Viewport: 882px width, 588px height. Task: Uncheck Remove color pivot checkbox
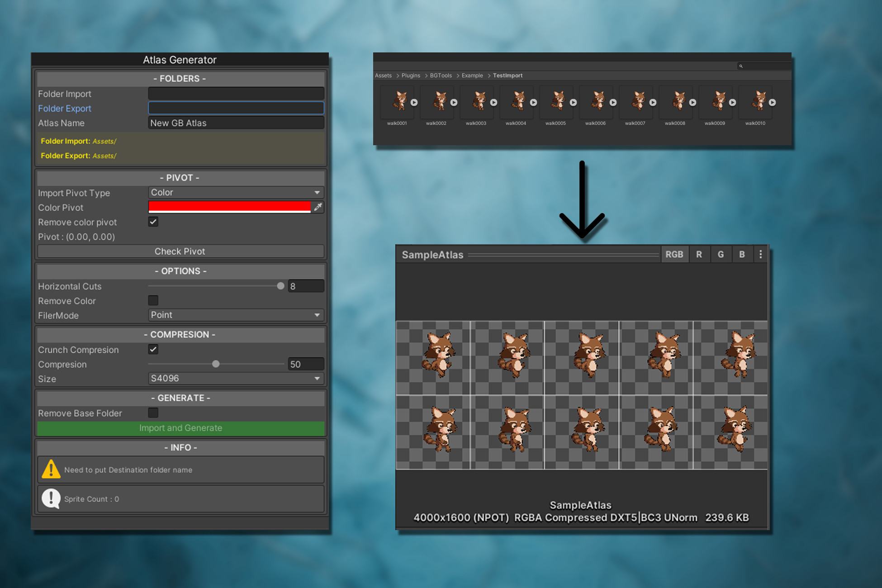tap(153, 222)
